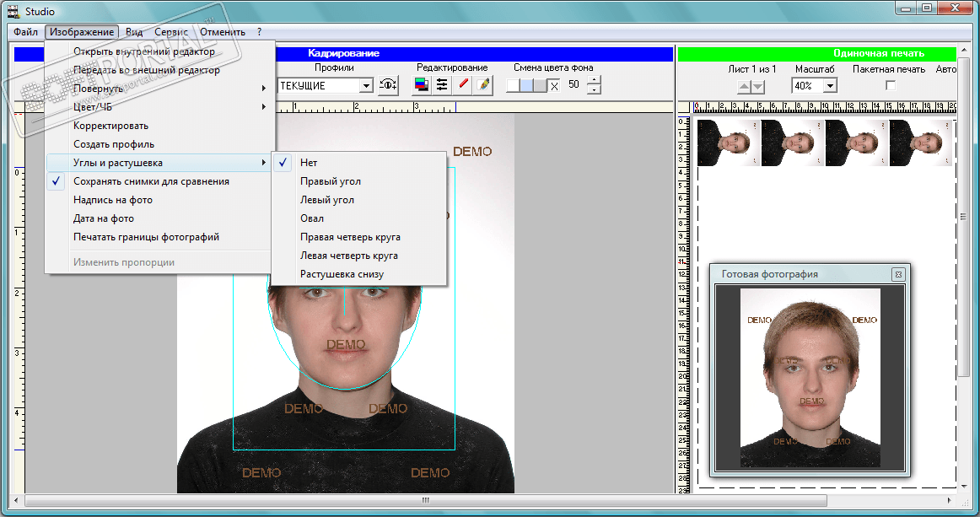This screenshot has width=980, height=517.
Task: Increase background color value with up stepper
Action: tap(594, 81)
